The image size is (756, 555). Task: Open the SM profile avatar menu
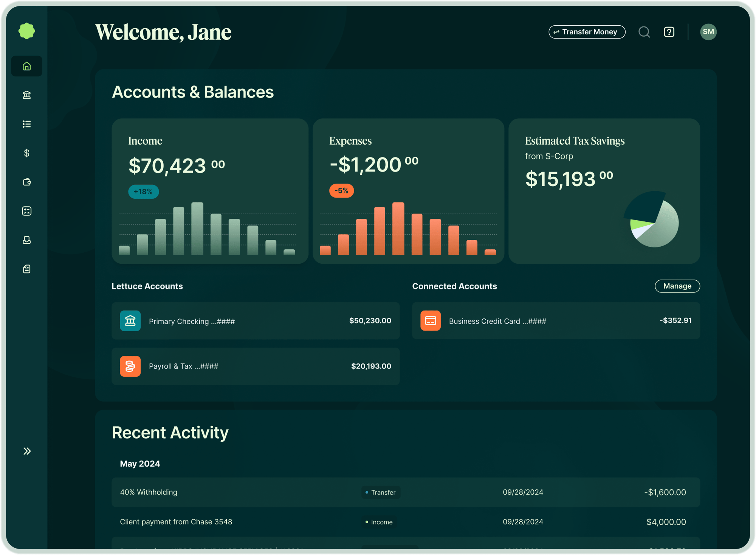pos(709,32)
